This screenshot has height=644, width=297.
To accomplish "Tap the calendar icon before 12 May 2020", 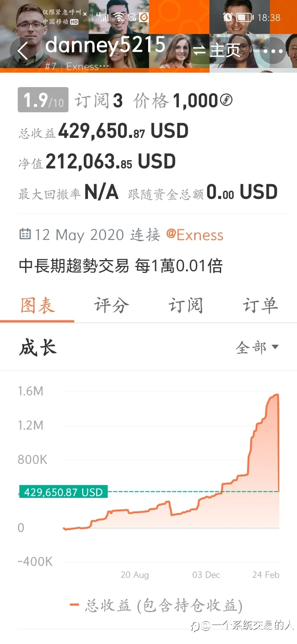I will point(25,234).
